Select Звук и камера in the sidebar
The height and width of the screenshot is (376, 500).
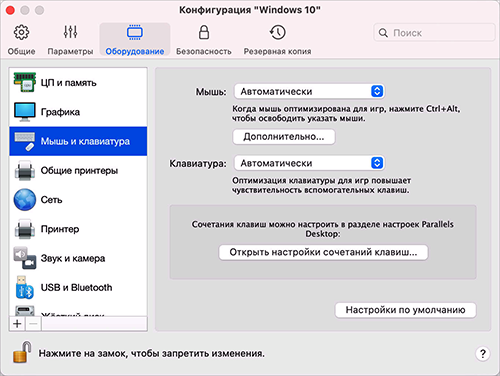pyautogui.click(x=78, y=258)
